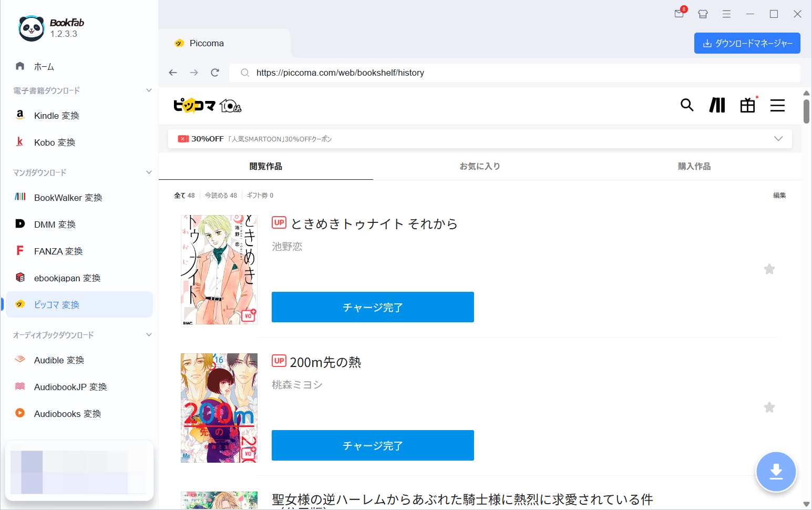
Task: Open AudiobookJP 変換 in sidebar
Action: pos(79,387)
